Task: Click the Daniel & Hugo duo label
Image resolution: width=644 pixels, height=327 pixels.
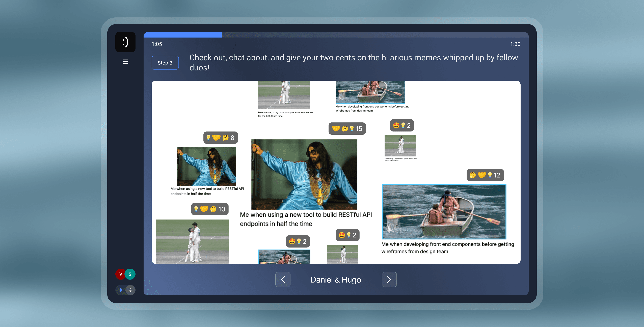Action: click(335, 280)
